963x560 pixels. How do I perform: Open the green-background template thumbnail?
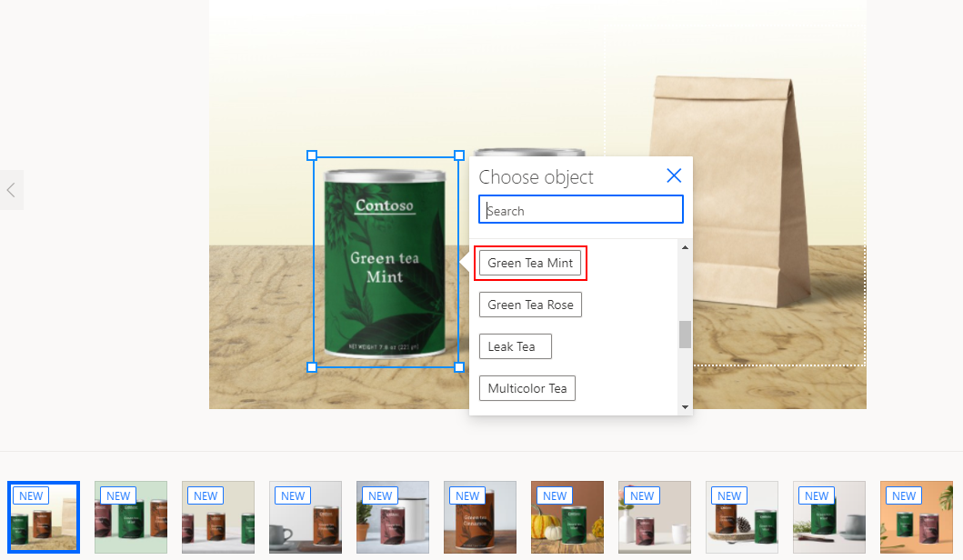[130, 516]
